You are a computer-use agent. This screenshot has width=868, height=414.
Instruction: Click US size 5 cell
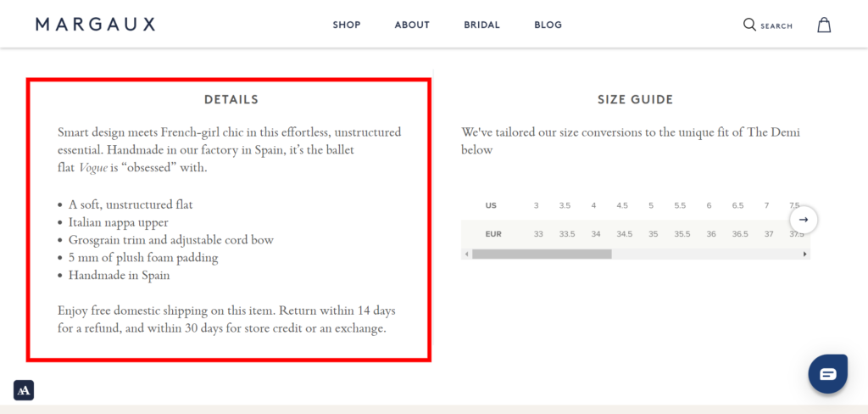click(x=651, y=205)
